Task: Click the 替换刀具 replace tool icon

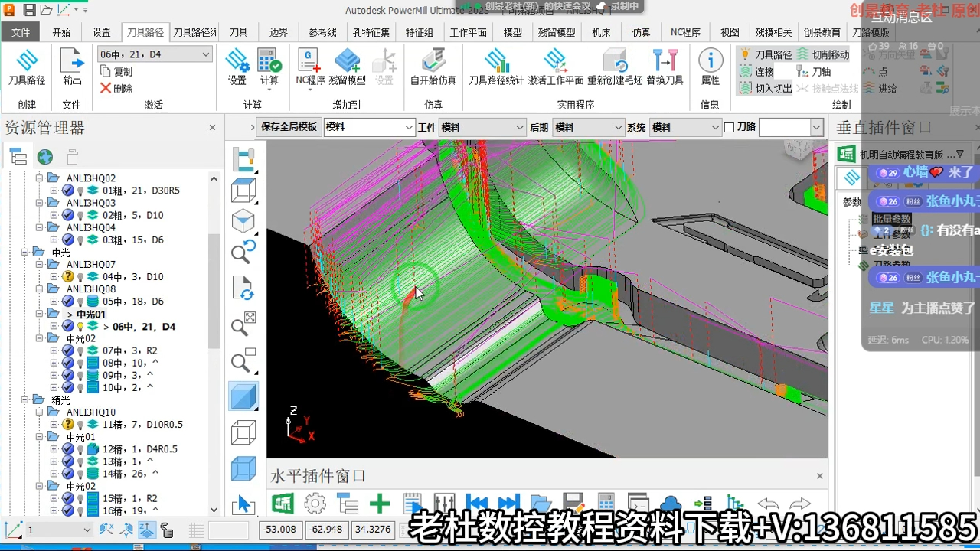Action: point(665,61)
